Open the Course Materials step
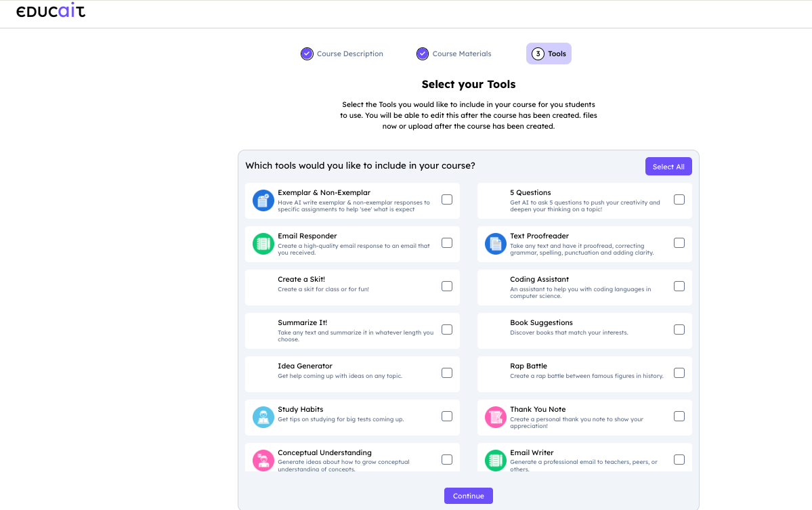Image resolution: width=812 pixels, height=510 pixels. [x=454, y=54]
